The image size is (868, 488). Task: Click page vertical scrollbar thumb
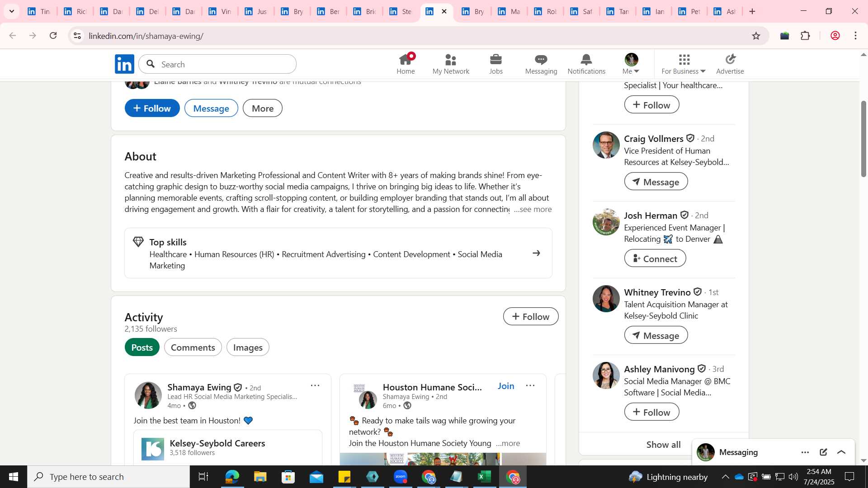click(863, 139)
